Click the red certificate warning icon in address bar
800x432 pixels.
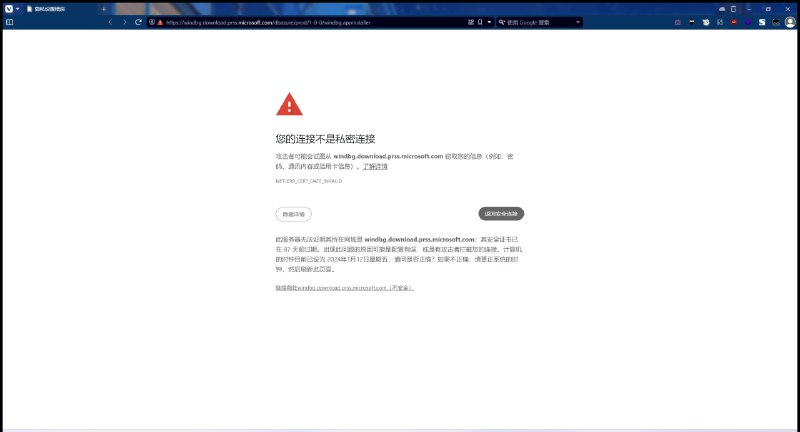[160, 22]
